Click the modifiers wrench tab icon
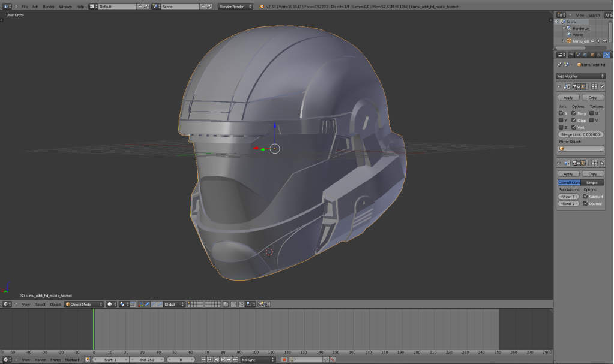 607,55
